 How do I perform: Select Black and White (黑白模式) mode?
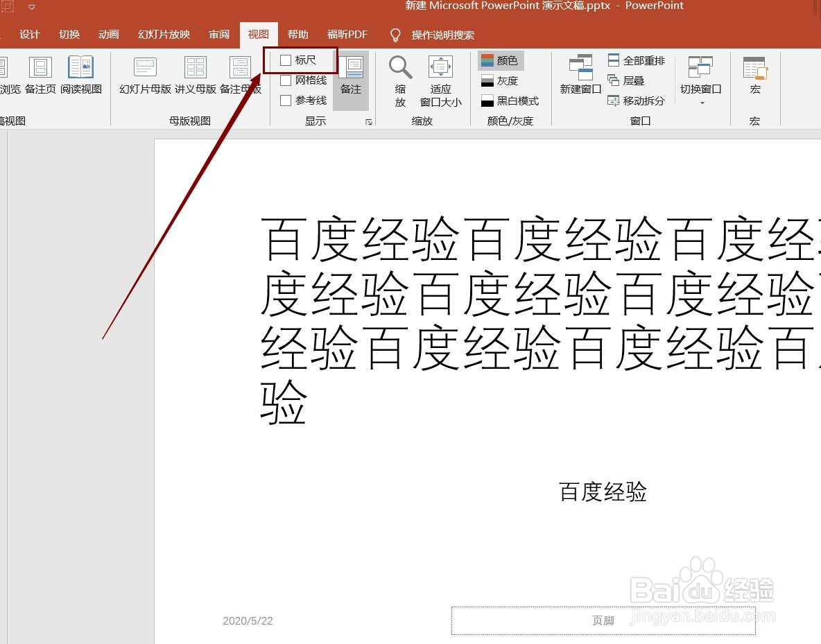coord(510,101)
